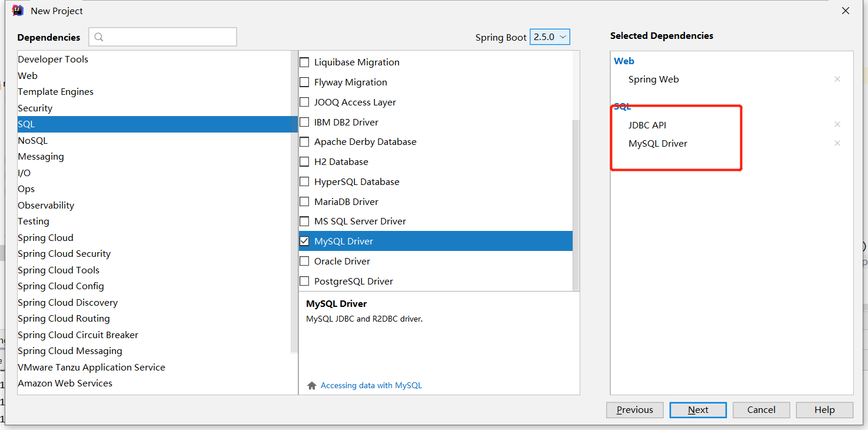
Task: Enable the PostgreSQL Driver checkbox
Action: pyautogui.click(x=304, y=281)
